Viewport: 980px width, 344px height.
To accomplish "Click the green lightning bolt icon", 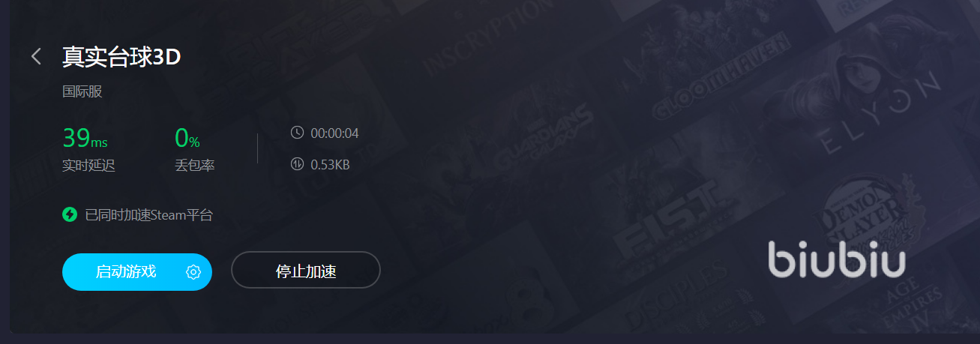I will (70, 215).
